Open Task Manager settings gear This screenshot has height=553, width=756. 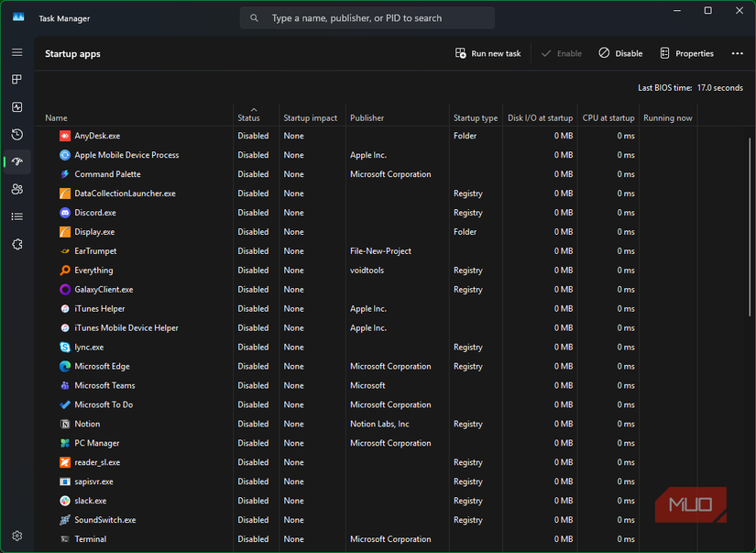click(16, 536)
